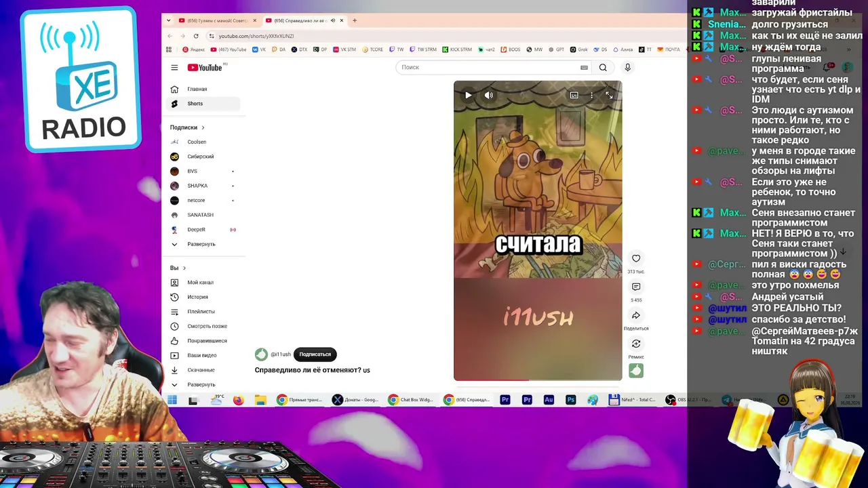Play the Shorts video

tap(468, 95)
